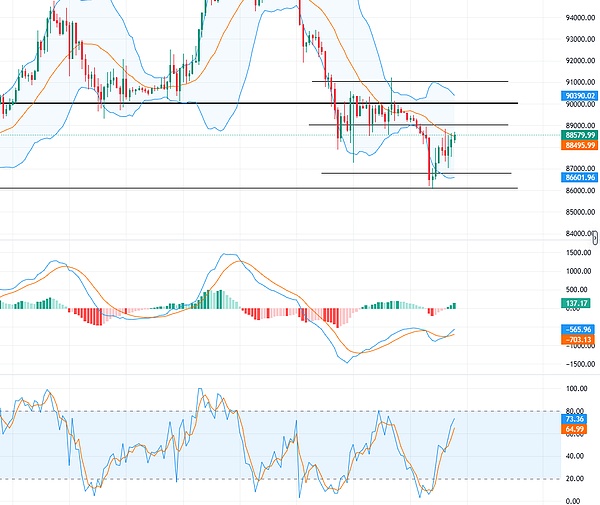
Task: Click the blue 90390.02 upper band label
Action: (580, 97)
